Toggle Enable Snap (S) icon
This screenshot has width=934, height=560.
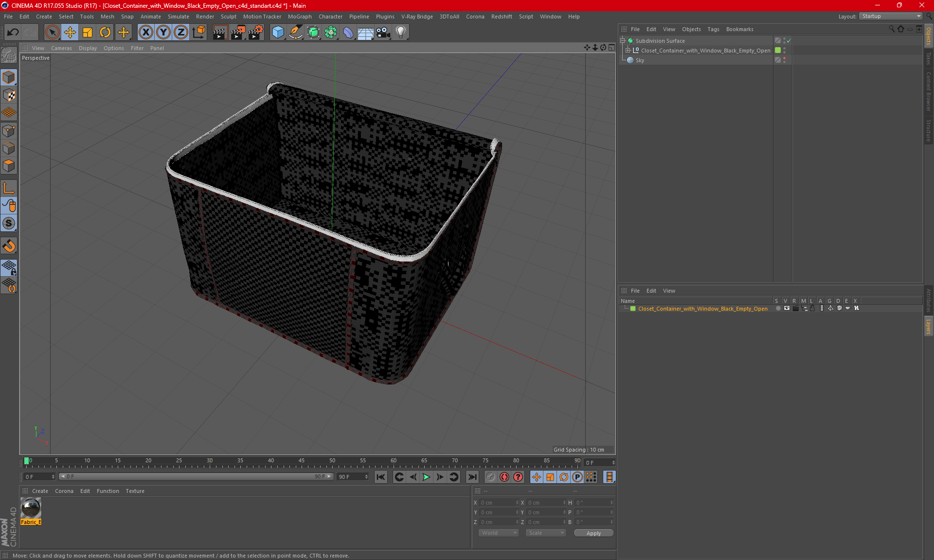click(x=9, y=224)
